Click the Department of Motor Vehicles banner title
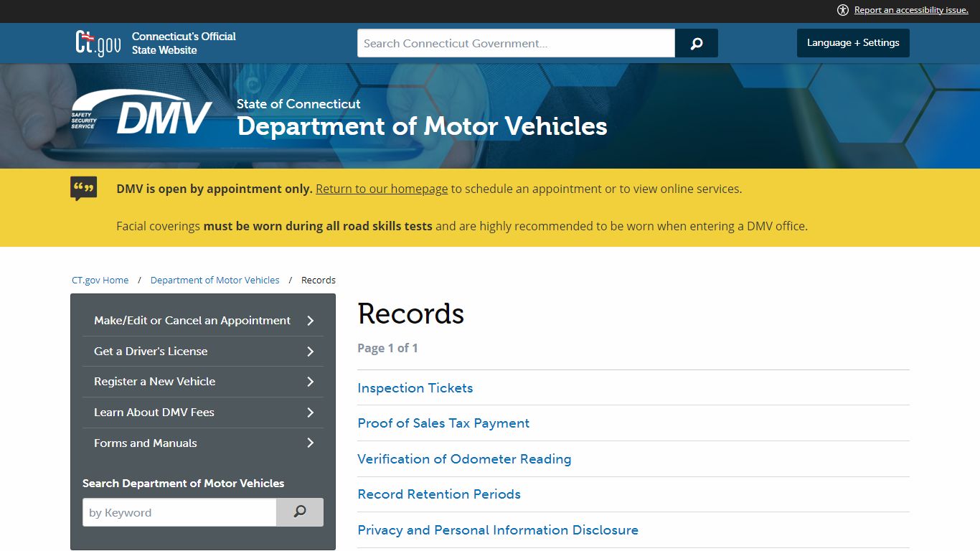980x551 pixels. coord(422,126)
